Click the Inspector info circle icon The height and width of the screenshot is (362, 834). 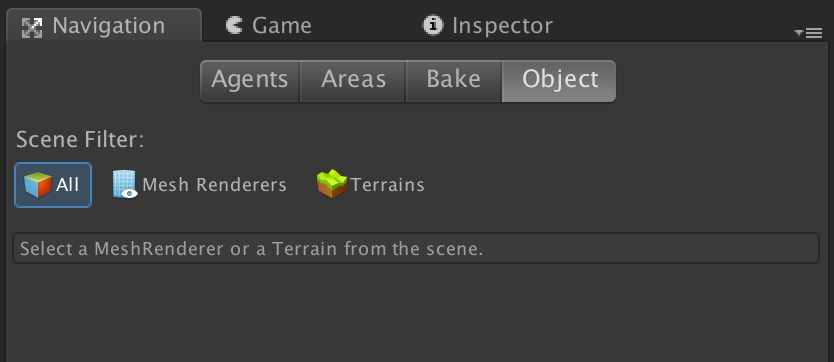pyautogui.click(x=433, y=25)
